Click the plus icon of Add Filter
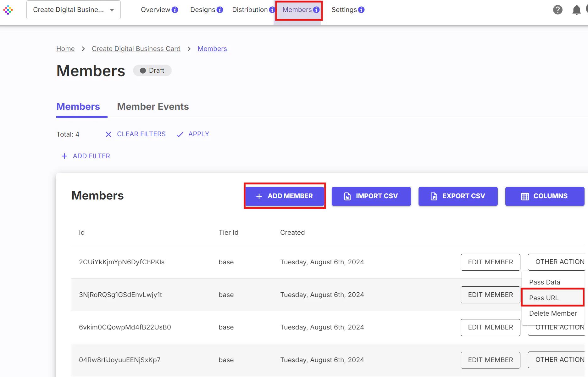Screen dimensions: 588x377 (64, 156)
